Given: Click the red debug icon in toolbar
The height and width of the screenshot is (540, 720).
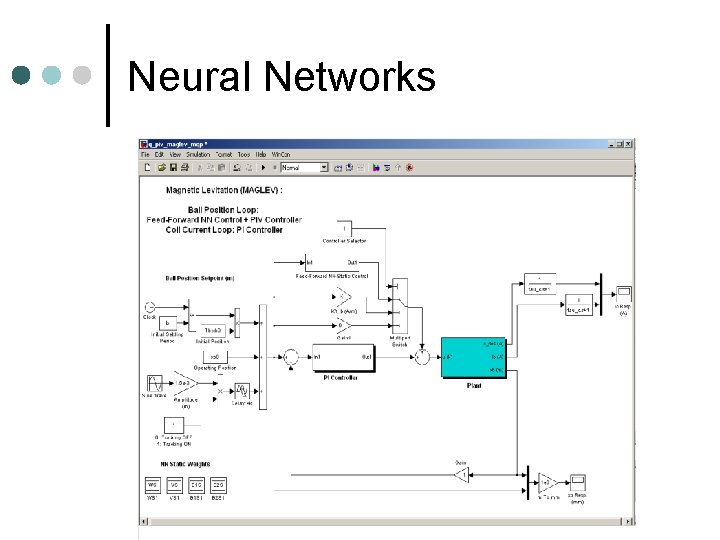Looking at the screenshot, I should 410,168.
